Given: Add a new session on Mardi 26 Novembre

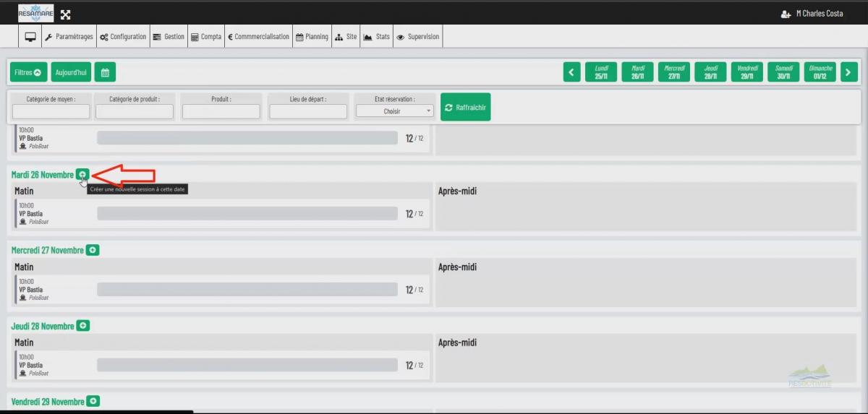Looking at the screenshot, I should tap(82, 175).
